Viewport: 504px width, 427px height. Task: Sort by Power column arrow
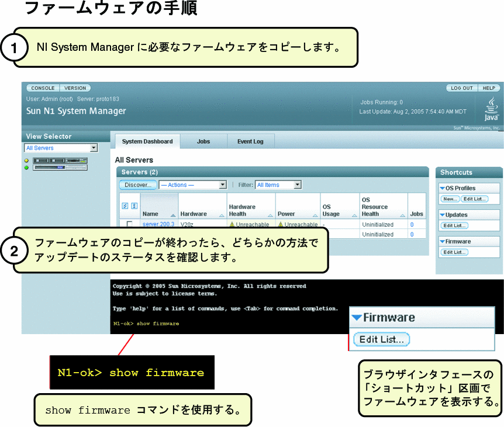pyautogui.click(x=315, y=215)
